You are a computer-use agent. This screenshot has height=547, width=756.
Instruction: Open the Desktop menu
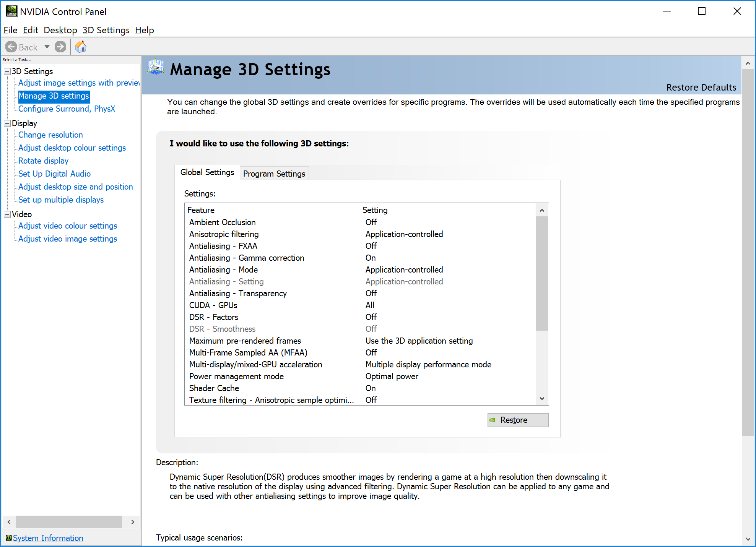point(60,30)
